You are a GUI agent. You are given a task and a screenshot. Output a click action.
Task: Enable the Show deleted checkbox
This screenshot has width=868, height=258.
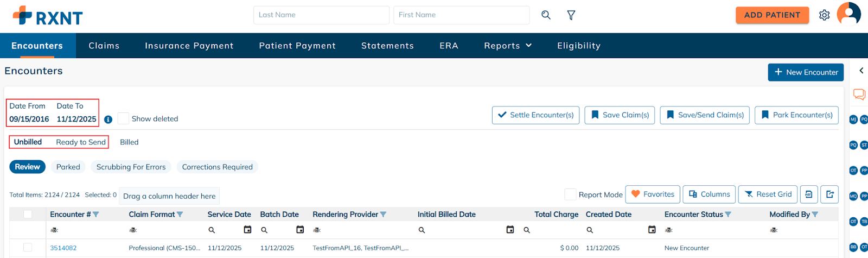tap(124, 118)
